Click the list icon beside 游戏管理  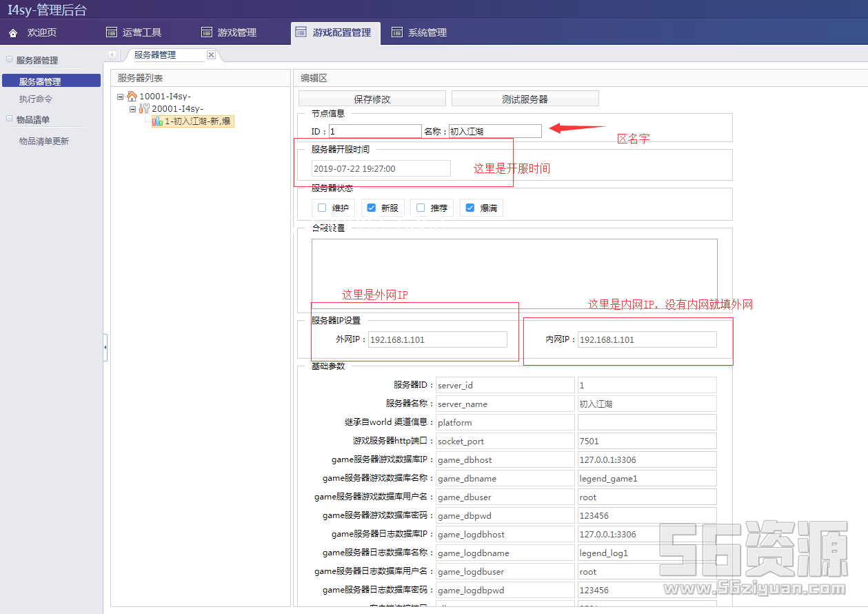tap(207, 32)
